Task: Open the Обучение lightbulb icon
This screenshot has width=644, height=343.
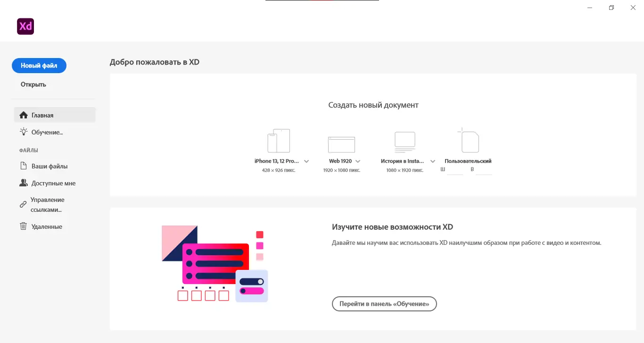Action: 23,132
